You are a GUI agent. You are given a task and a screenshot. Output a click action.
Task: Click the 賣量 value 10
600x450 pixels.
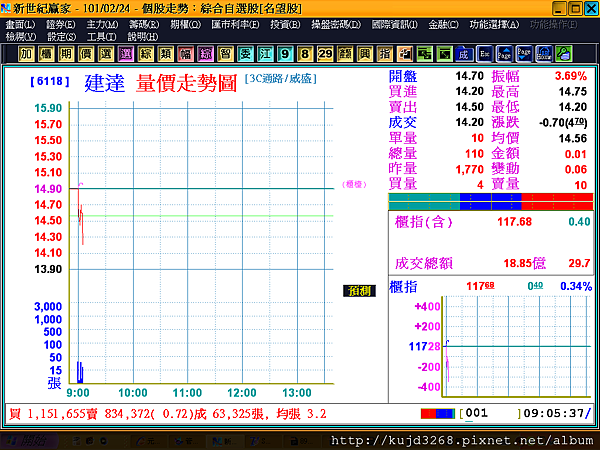[x=580, y=185]
